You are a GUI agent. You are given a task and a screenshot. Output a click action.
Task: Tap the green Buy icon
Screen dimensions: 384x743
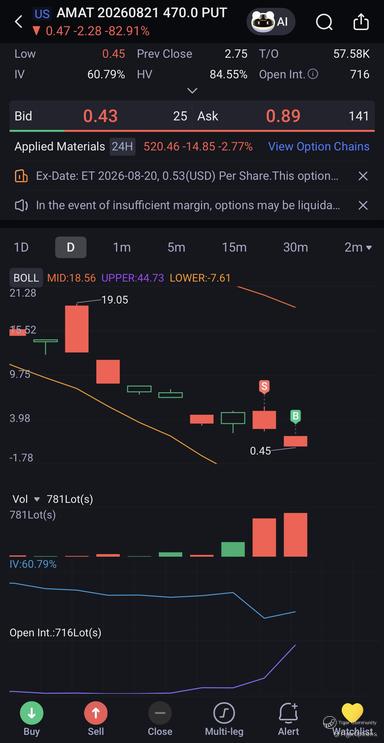[x=31, y=713]
